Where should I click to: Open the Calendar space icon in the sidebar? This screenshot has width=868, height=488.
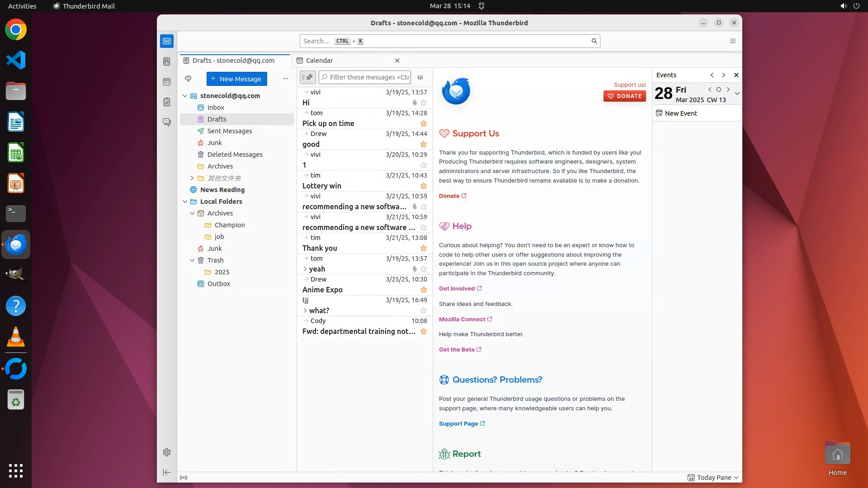pyautogui.click(x=167, y=82)
